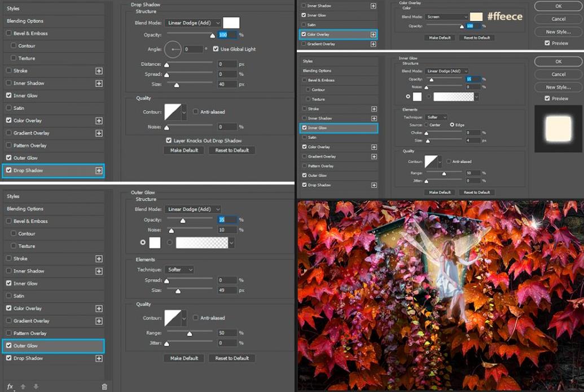Screen dimensions: 584x392
Task: Select Outer Glow row in Drop Shadow dialog
Action: [53, 158]
